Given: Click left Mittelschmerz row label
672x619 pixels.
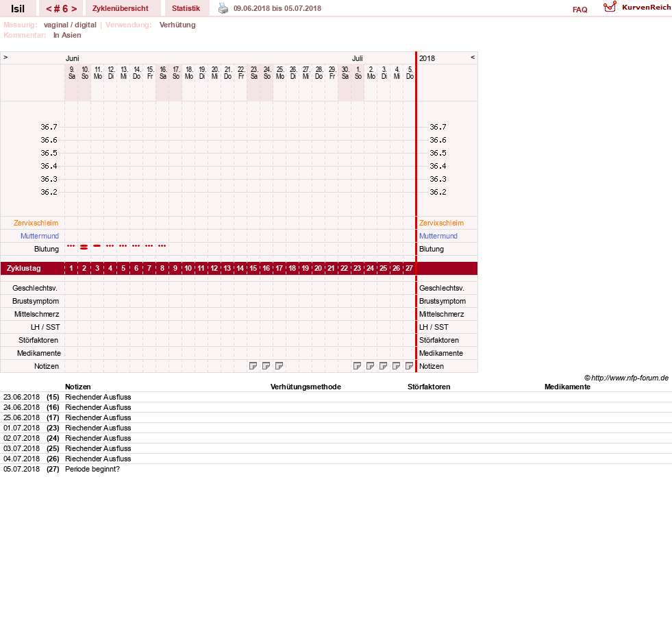Looking at the screenshot, I should pyautogui.click(x=36, y=315).
